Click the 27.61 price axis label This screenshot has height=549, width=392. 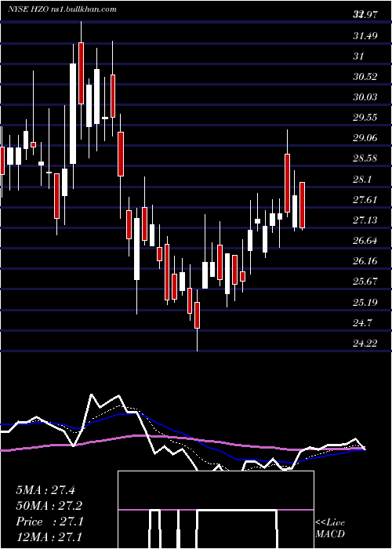click(365, 200)
